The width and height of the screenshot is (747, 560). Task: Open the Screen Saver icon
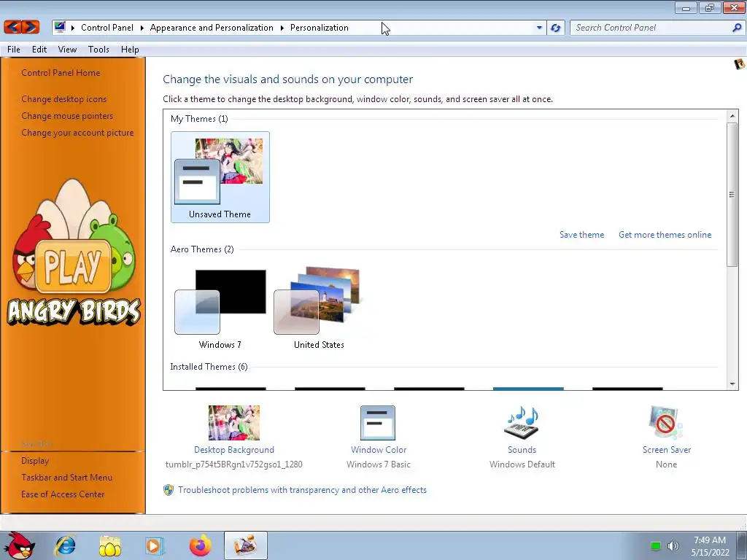pyautogui.click(x=665, y=423)
